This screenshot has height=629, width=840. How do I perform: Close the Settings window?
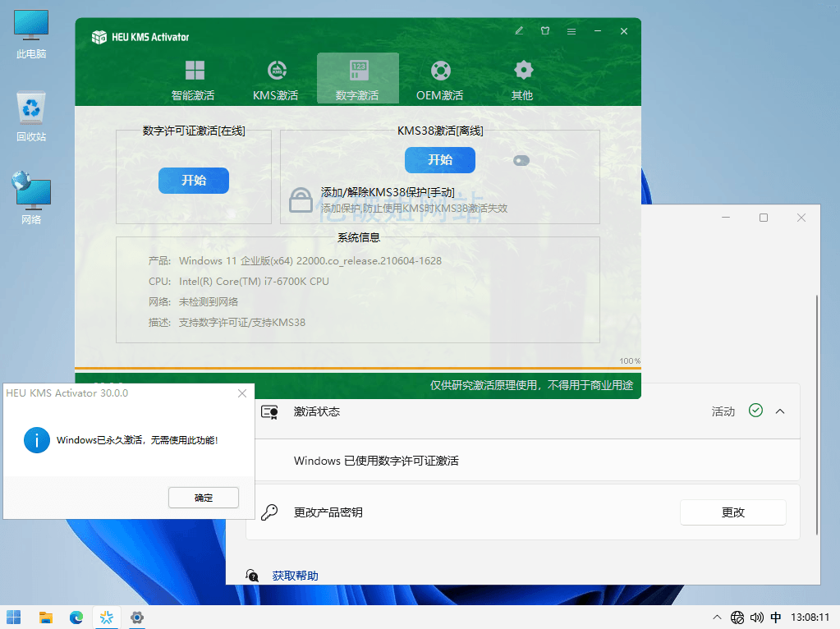801,218
